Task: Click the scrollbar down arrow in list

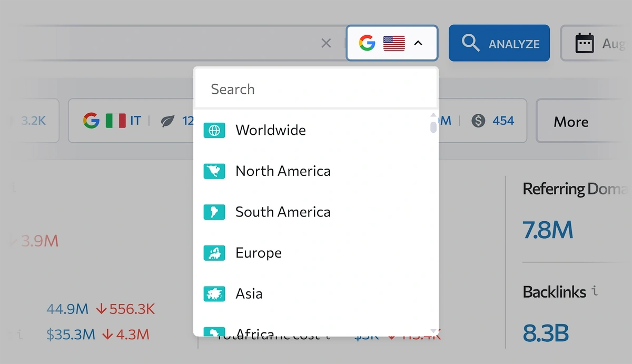Action: coord(433,331)
